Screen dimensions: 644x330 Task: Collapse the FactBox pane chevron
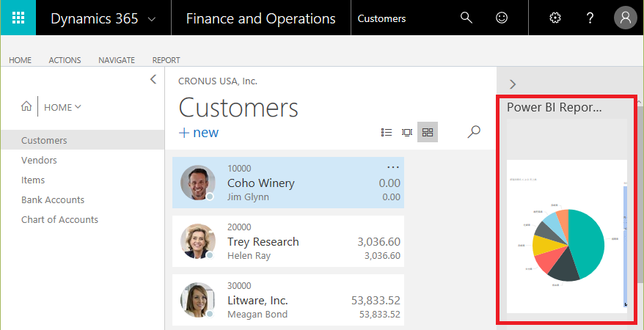click(x=512, y=84)
